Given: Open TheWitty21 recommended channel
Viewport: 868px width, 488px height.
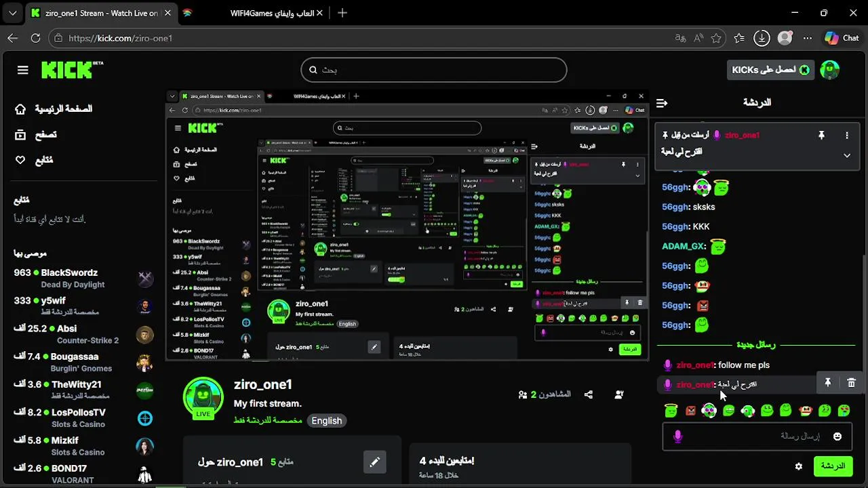Looking at the screenshot, I should click(83, 390).
